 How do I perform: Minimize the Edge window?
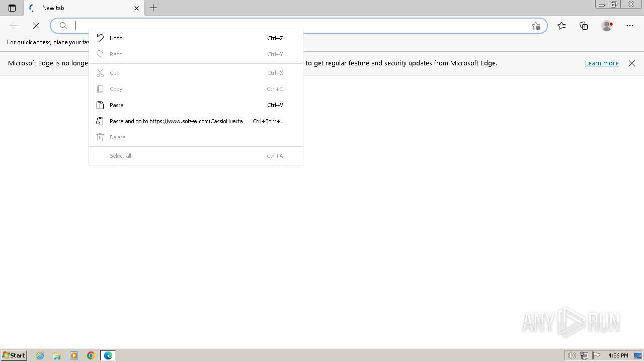pos(601,5)
